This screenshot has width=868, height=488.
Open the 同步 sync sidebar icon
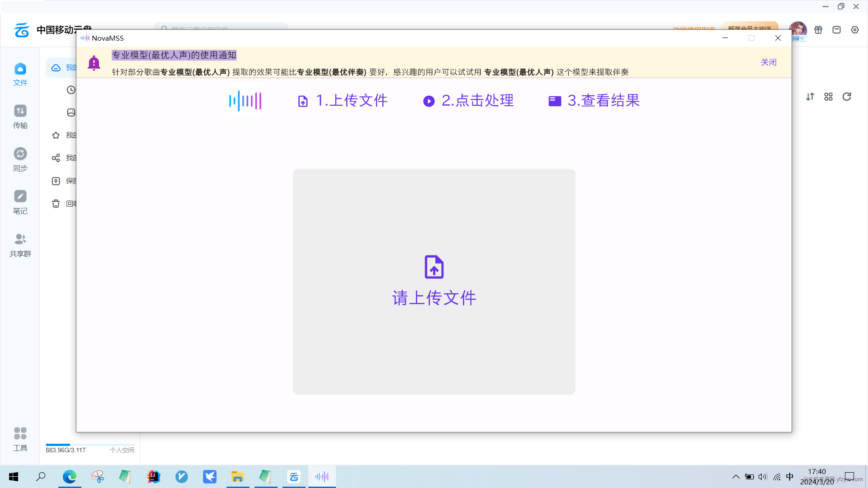point(20,160)
